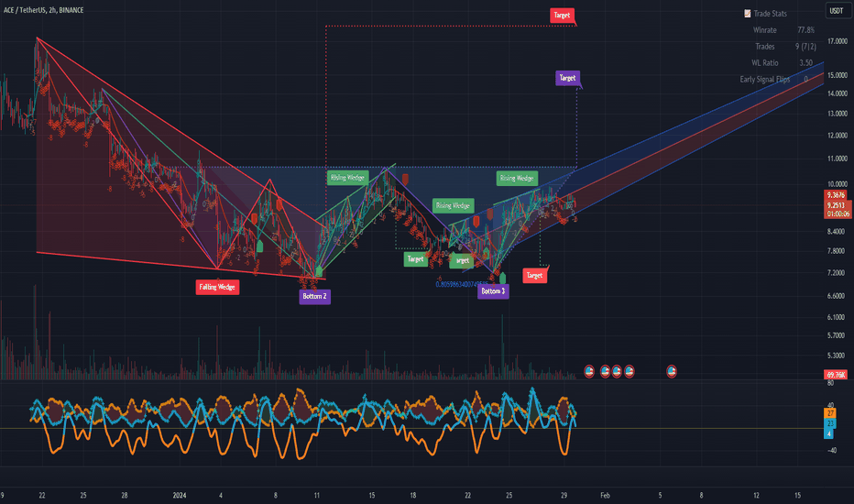Click the Early Signal Flips row label
Screen dimensions: 854x504
765,79
